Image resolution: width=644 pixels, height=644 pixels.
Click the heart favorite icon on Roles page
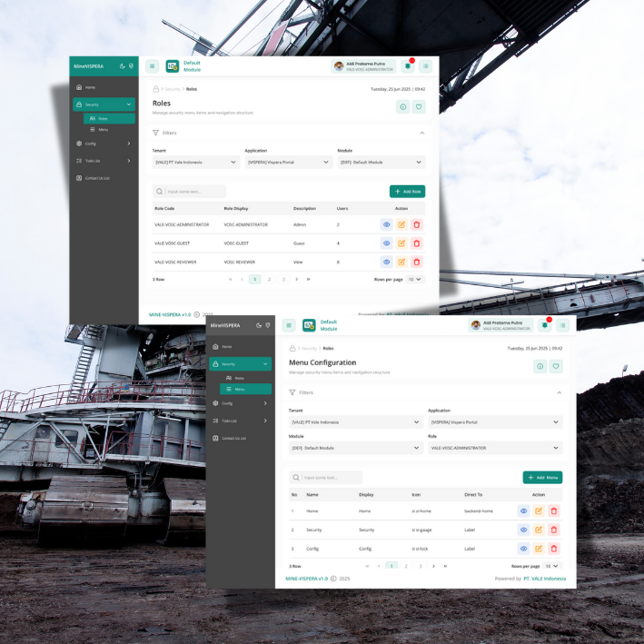[x=418, y=107]
